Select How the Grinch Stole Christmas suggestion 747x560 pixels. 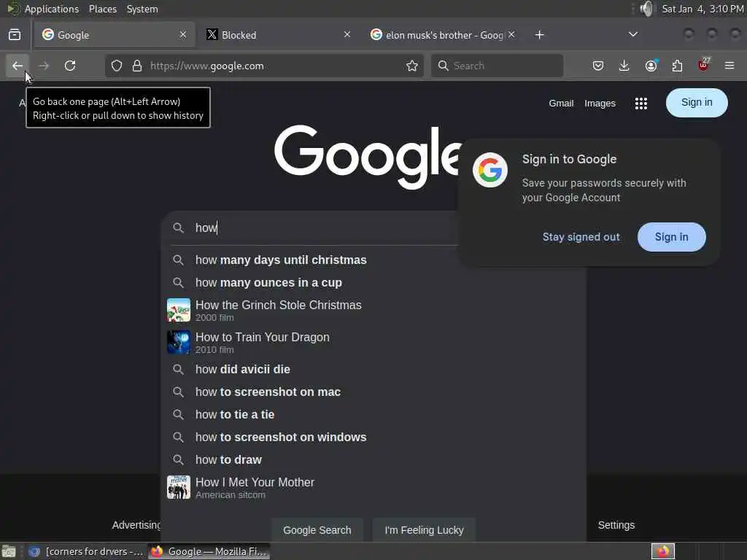(373, 310)
